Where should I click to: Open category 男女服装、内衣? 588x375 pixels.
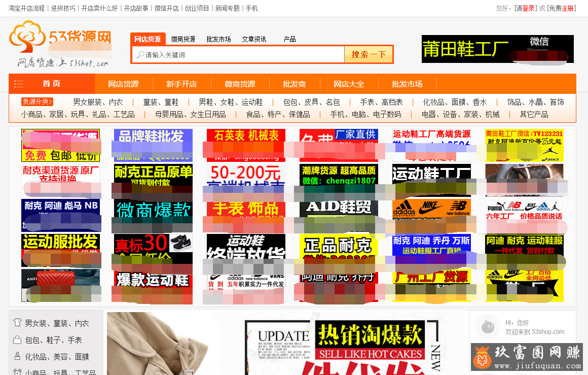[x=98, y=102]
